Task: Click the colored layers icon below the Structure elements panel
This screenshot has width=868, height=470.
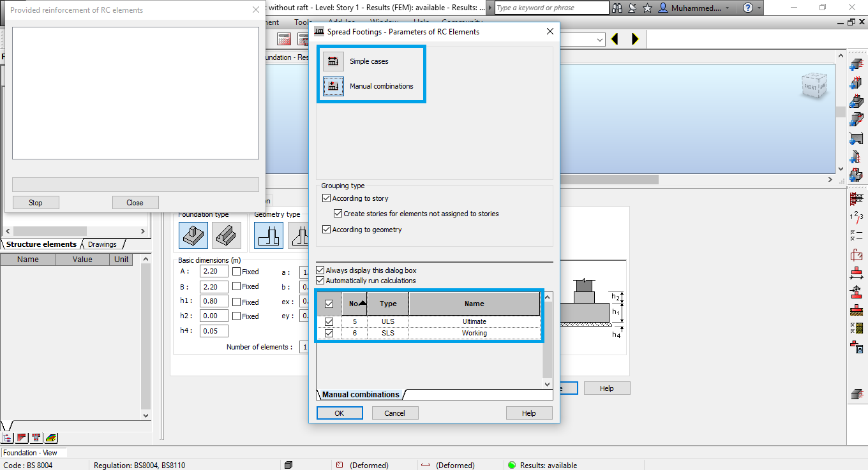Action: click(x=50, y=437)
